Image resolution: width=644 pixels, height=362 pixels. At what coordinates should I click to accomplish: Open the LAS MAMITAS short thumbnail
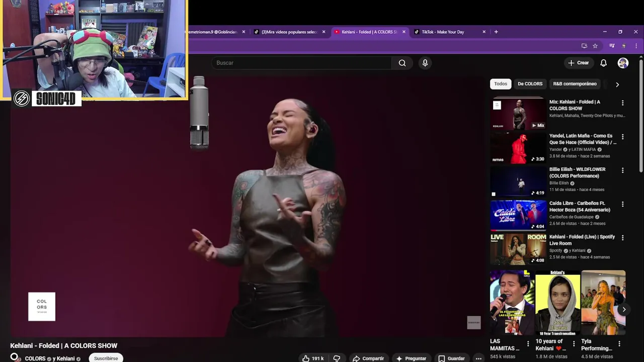click(x=512, y=303)
